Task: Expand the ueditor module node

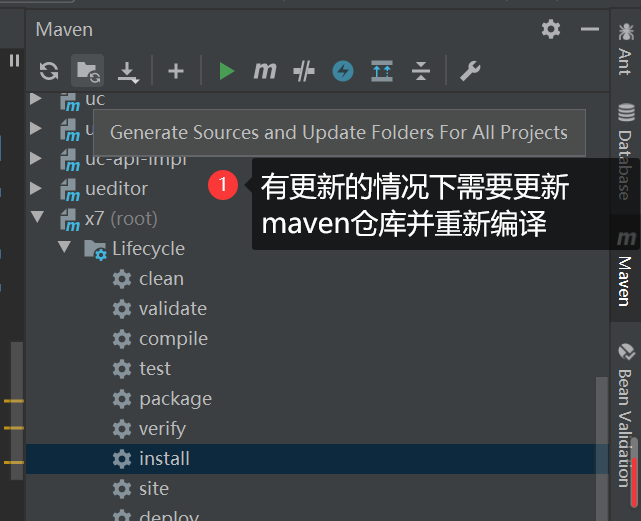Action: 36,188
